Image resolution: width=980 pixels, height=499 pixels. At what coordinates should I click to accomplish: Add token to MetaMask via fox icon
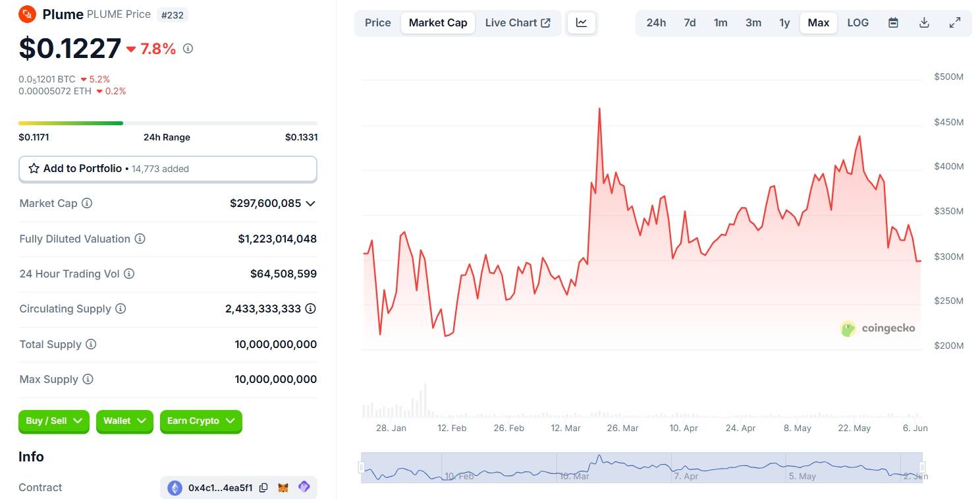(x=283, y=488)
